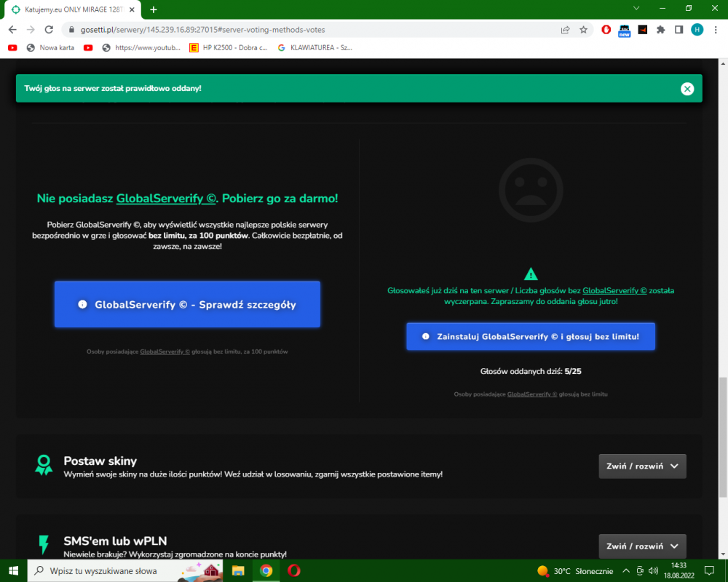Follow the GlobalServerify link in the heading
Screen dimensions: 728x582
click(x=166, y=198)
